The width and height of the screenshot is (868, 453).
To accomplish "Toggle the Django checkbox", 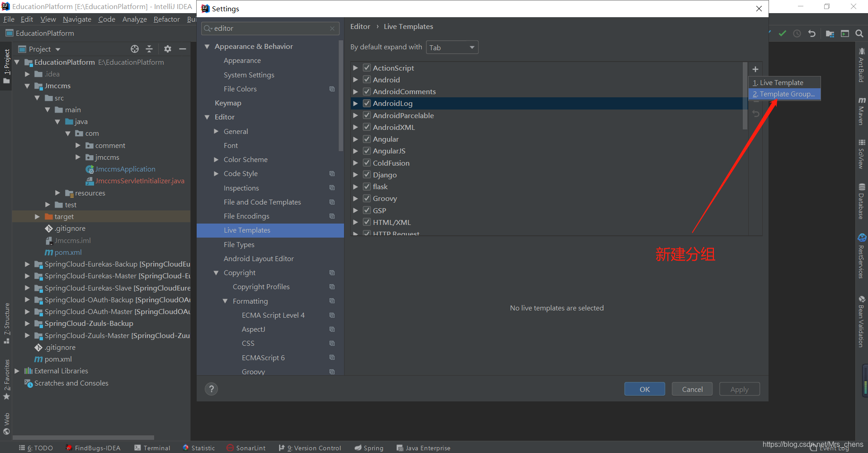I will click(367, 175).
